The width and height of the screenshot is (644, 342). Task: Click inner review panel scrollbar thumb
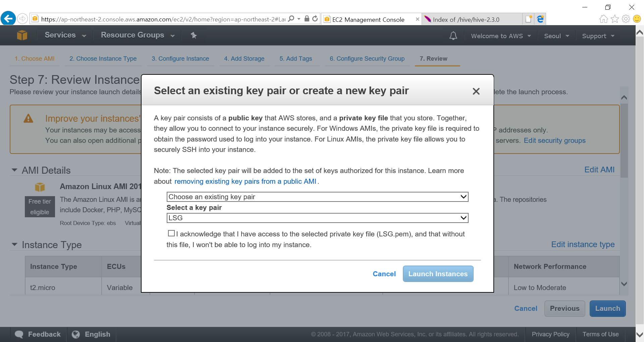click(624, 140)
